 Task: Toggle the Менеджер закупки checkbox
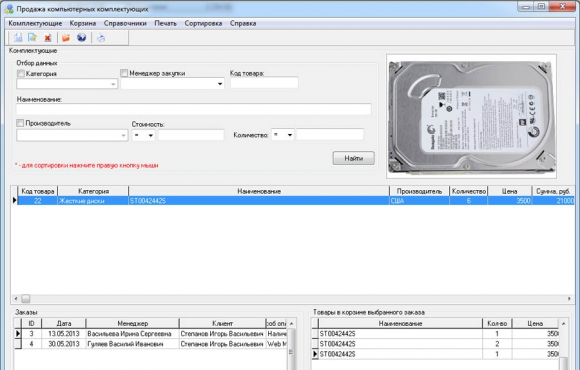(x=124, y=73)
